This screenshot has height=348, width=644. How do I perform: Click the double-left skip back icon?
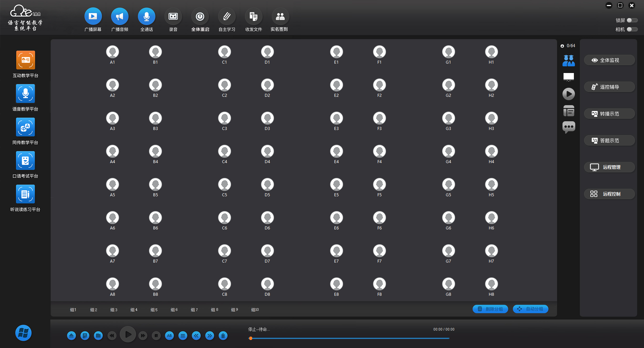196,336
